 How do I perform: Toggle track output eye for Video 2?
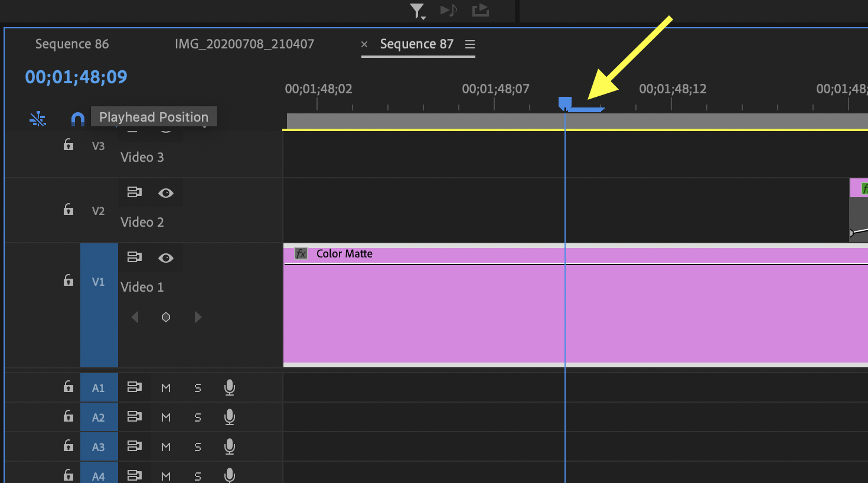point(166,192)
